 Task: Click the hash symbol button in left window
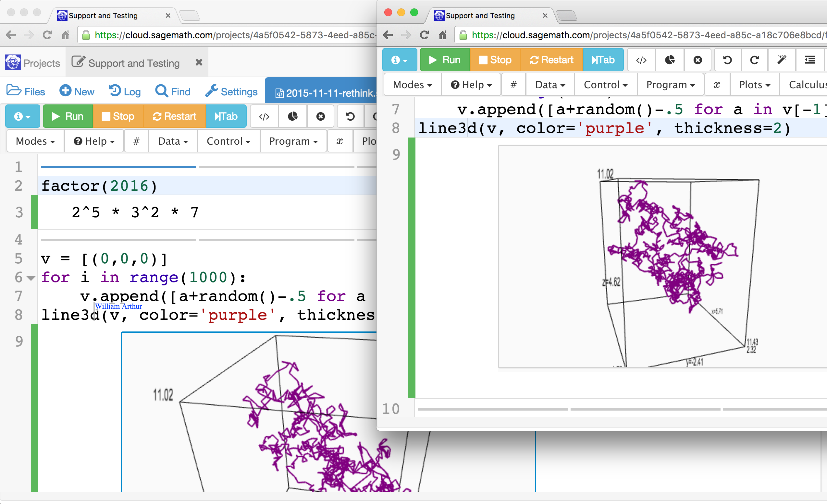pos(136,141)
